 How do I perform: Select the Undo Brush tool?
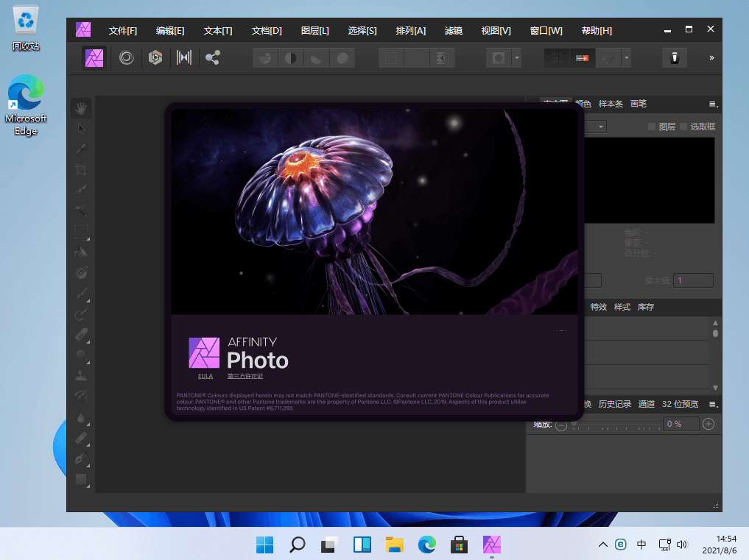pos(81,396)
